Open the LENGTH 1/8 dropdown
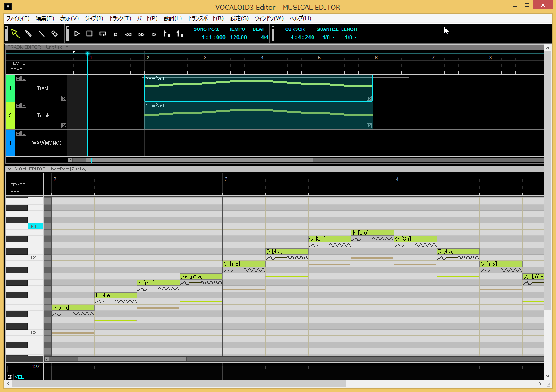This screenshot has width=556, height=392. 350,37
